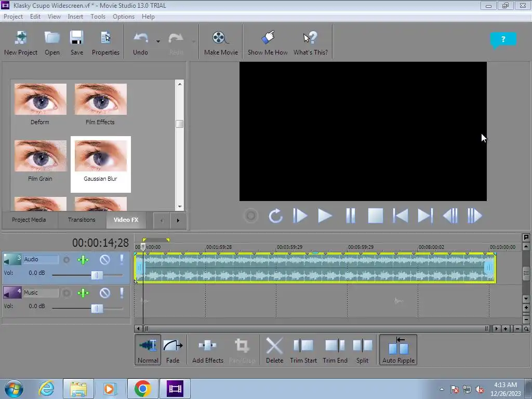The height and width of the screenshot is (399, 532).
Task: Go to start of project
Action: click(x=401, y=216)
